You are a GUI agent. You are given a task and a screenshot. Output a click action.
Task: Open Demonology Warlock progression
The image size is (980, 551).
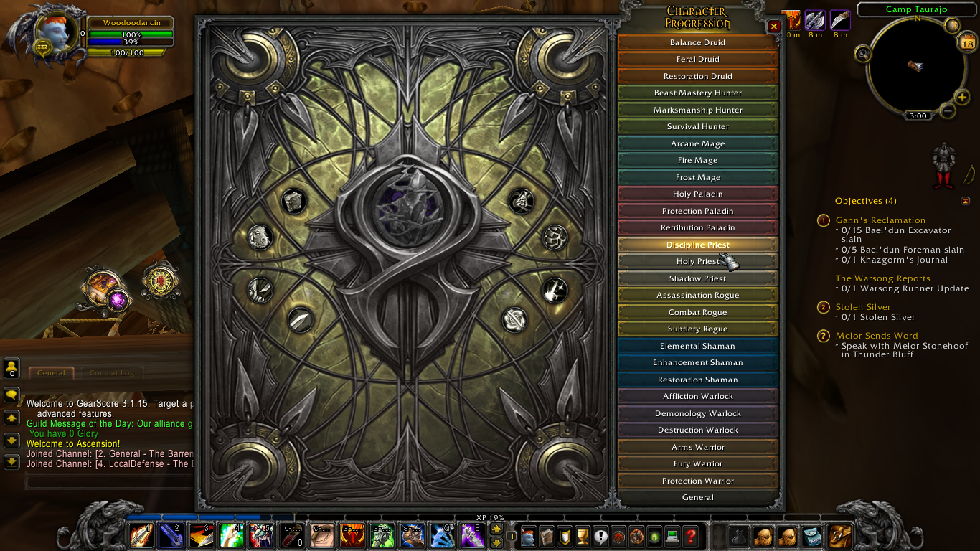tap(698, 413)
